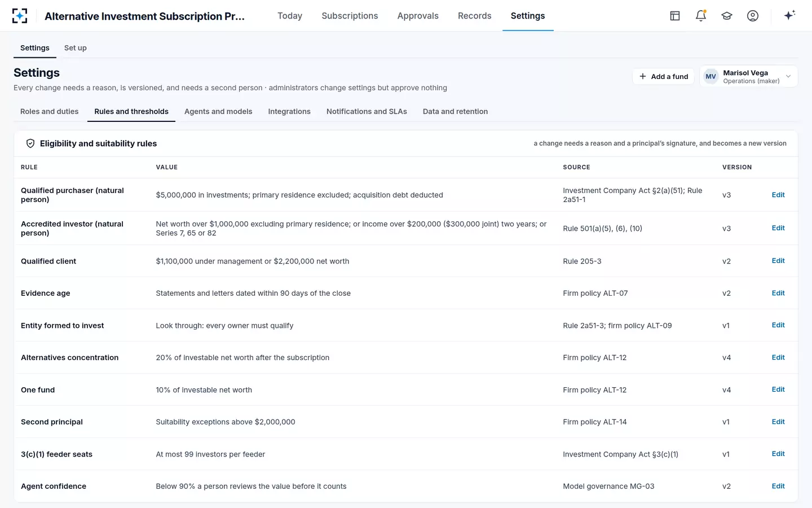Edit the Agent confidence rule
812x508 pixels.
(778, 486)
